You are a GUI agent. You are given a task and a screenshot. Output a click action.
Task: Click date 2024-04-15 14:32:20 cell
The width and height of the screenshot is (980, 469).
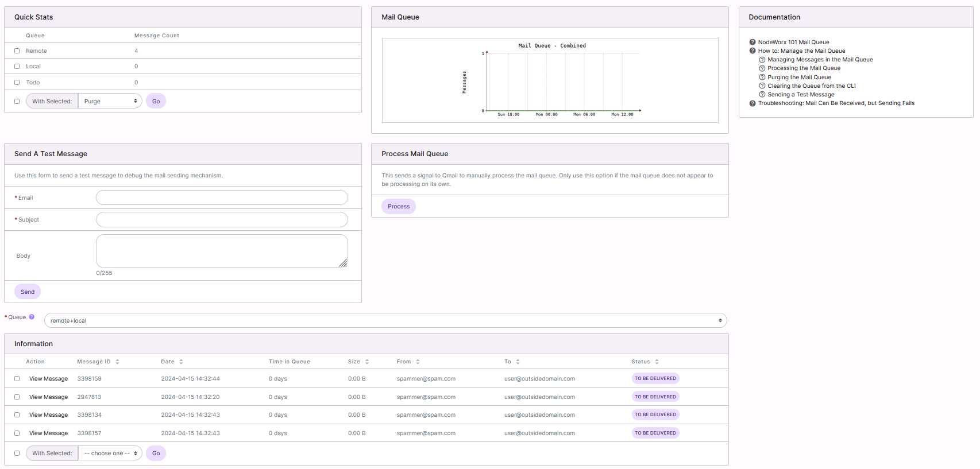pyautogui.click(x=190, y=397)
